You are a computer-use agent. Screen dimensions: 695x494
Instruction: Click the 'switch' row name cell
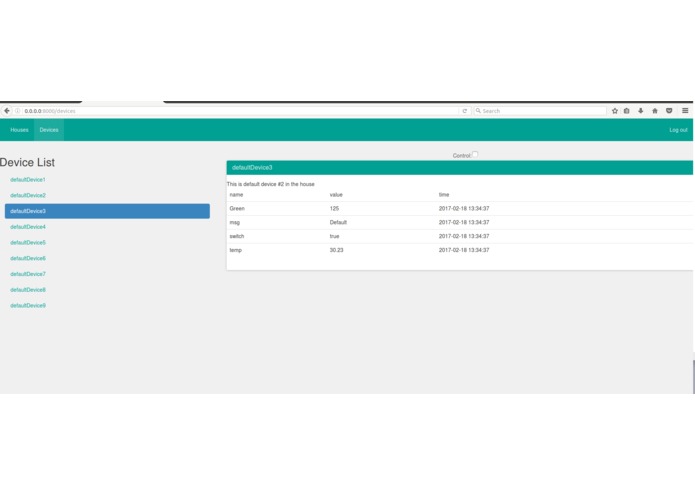(x=237, y=236)
